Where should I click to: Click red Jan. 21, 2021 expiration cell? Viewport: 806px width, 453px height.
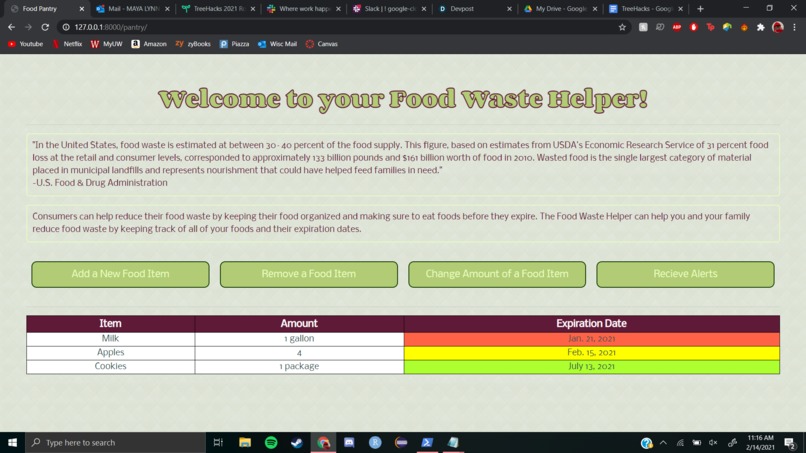coord(592,338)
